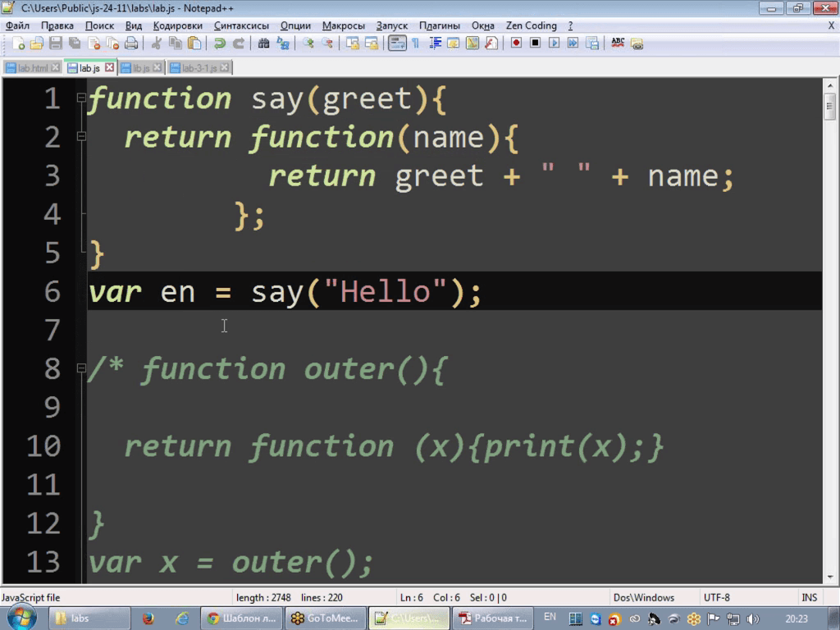This screenshot has width=840, height=630.
Task: Toggle show all characters pilcrow icon
Action: 416,43
